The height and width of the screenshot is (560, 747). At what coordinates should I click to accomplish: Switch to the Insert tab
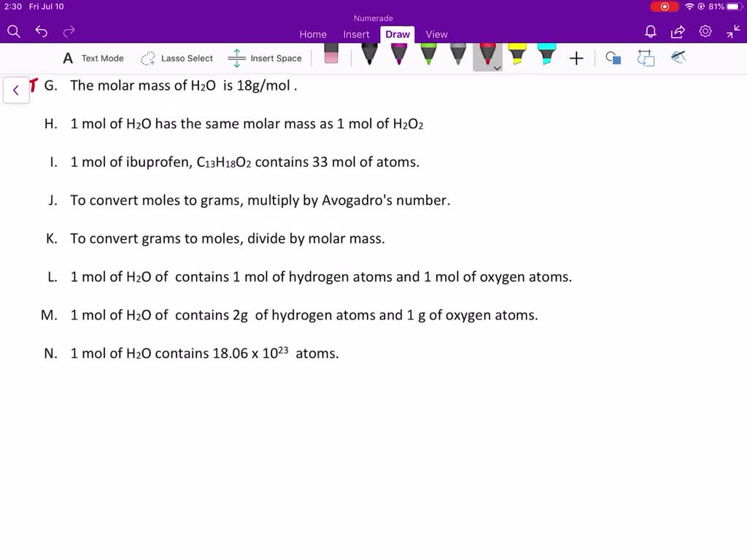tap(356, 34)
